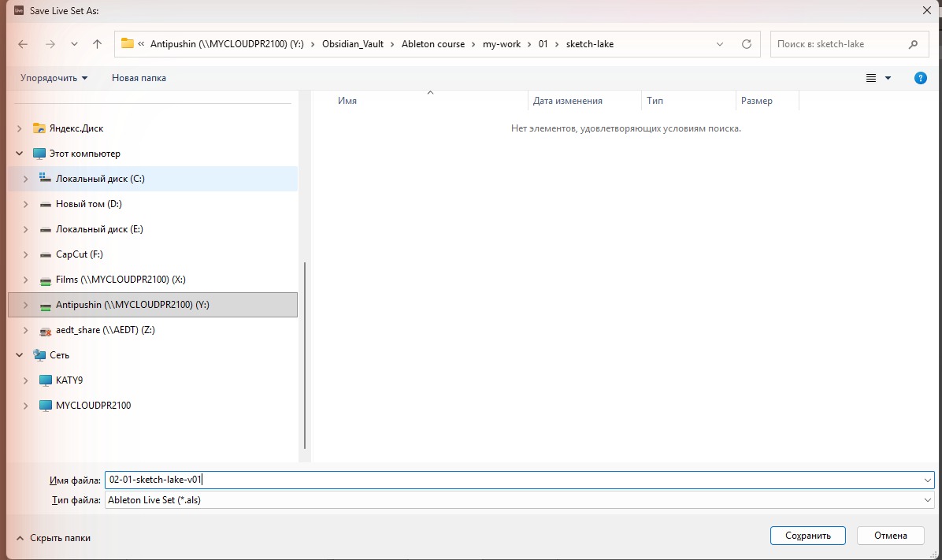The height and width of the screenshot is (560, 942).
Task: Click the search magnifier icon
Action: coord(913,44)
